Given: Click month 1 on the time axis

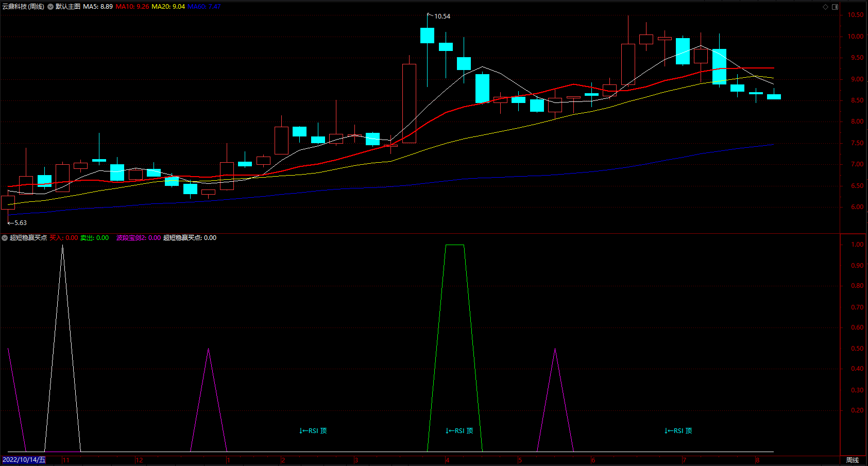Looking at the screenshot, I should [x=229, y=460].
